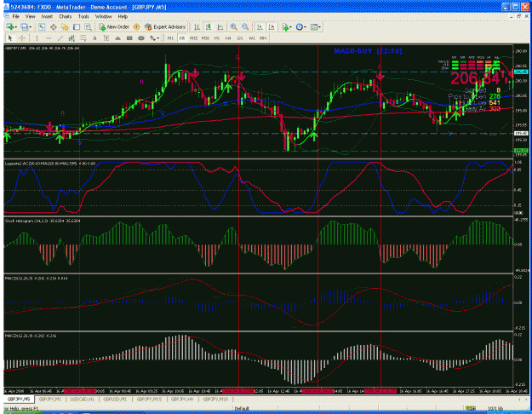Image resolution: width=532 pixels, height=414 pixels.
Task: Open the File menu
Action: click(15, 16)
